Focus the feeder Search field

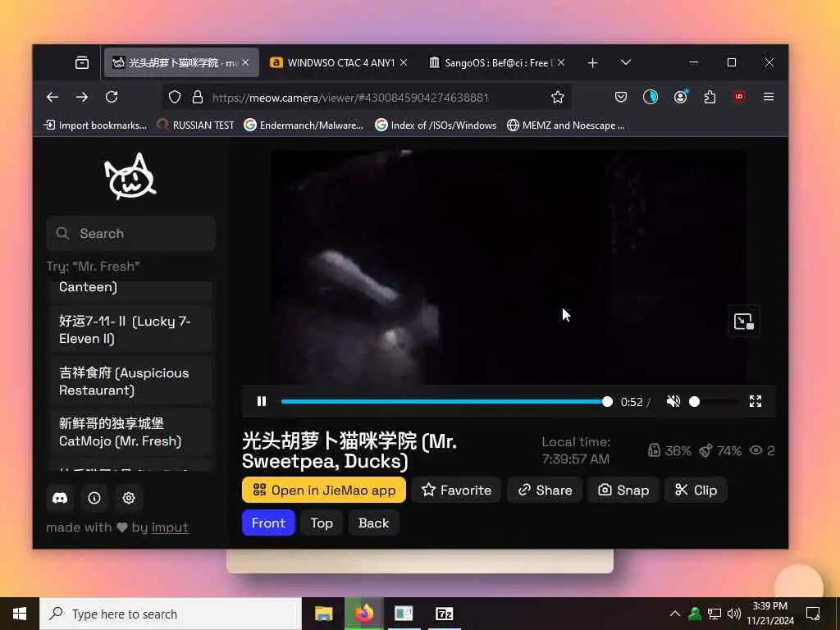pyautogui.click(x=130, y=234)
